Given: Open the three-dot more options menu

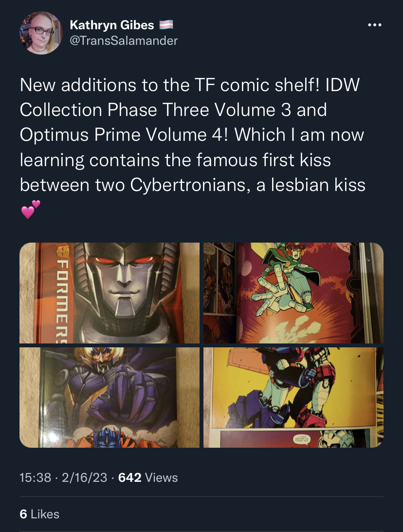Looking at the screenshot, I should 375,25.
